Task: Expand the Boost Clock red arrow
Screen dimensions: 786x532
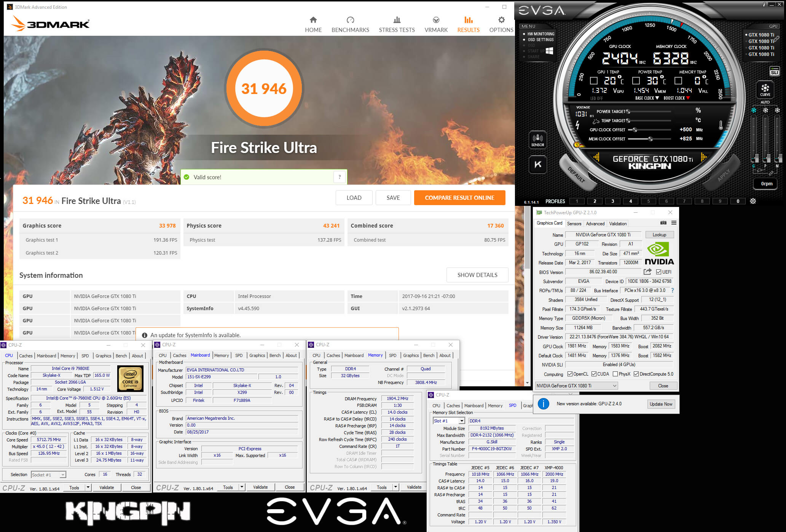Action: click(x=688, y=98)
